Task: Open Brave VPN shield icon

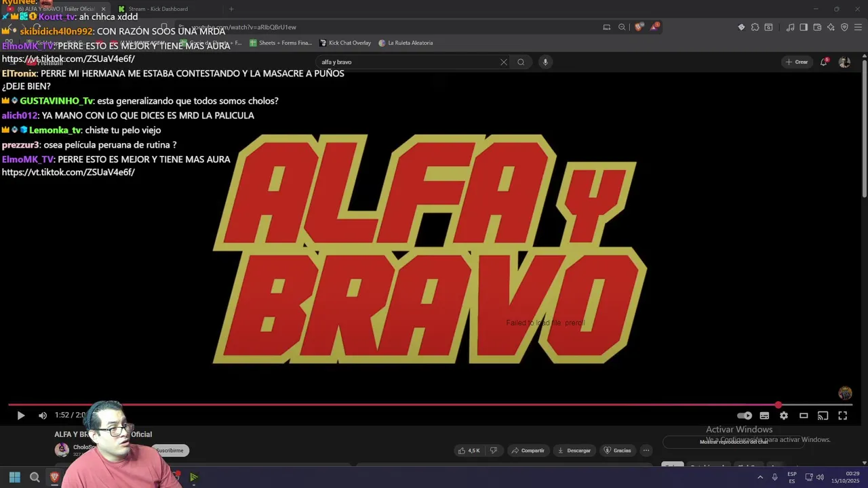Action: pyautogui.click(x=844, y=27)
